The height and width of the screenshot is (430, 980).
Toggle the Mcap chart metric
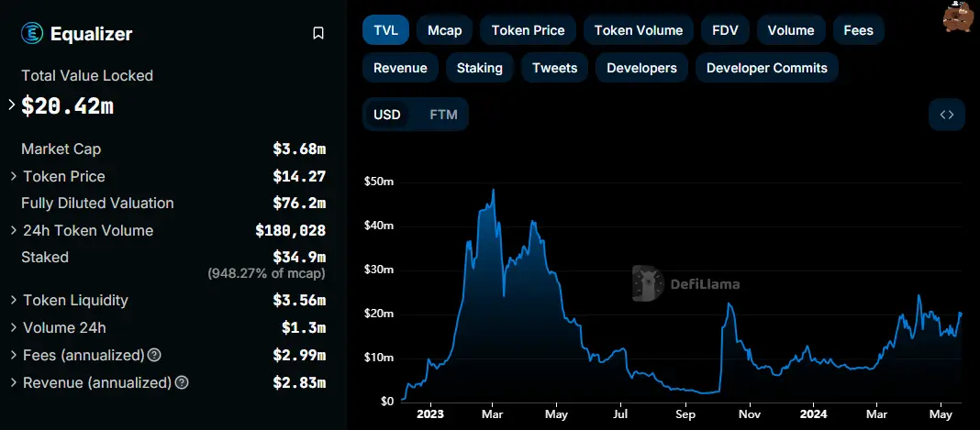[x=444, y=30]
